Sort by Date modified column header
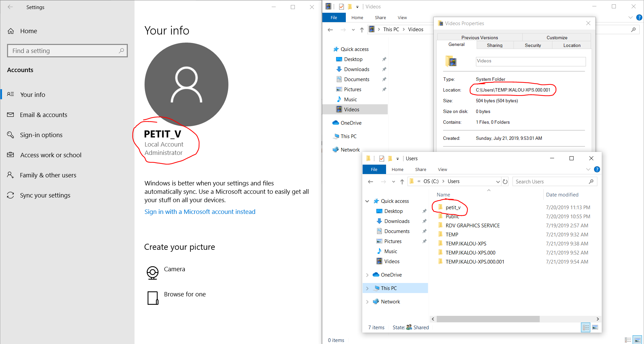Screen dimensions: 644x344 562,194
